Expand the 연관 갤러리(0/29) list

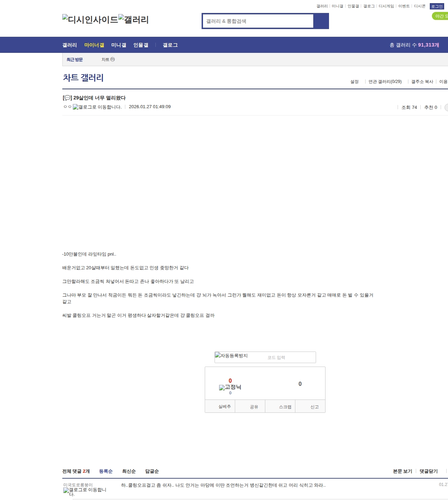(x=385, y=82)
